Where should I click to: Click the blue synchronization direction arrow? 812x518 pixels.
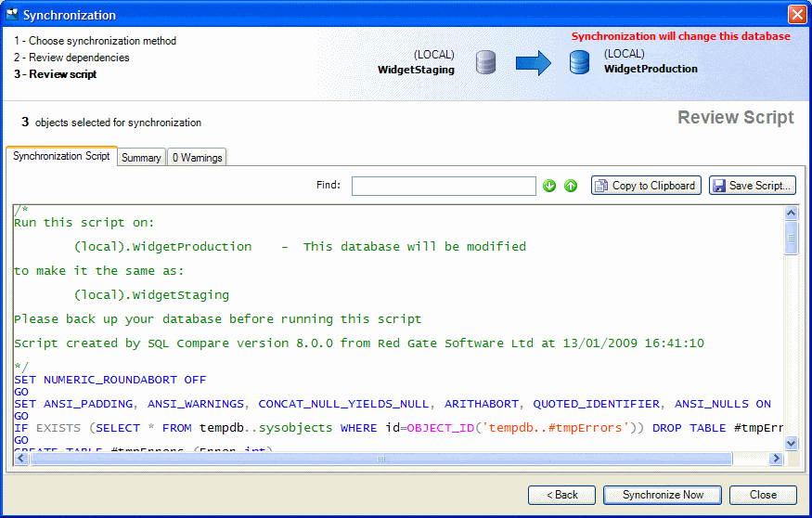(534, 63)
